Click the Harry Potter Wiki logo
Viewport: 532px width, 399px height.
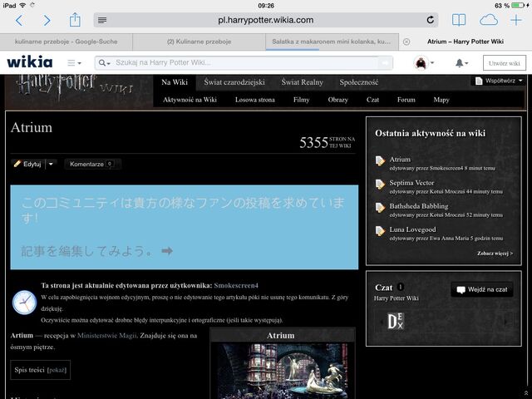(76, 87)
